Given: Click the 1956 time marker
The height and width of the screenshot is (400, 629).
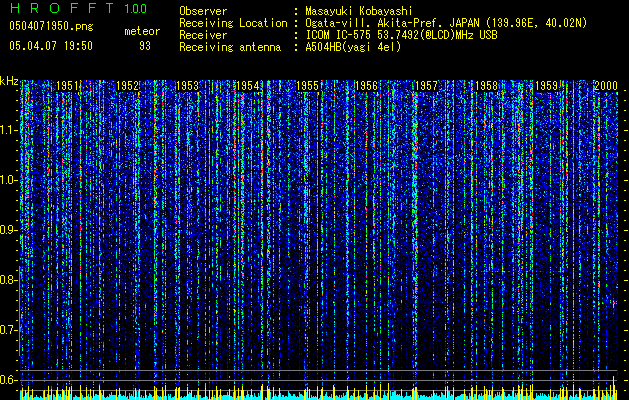Looking at the screenshot, I should 367,86.
